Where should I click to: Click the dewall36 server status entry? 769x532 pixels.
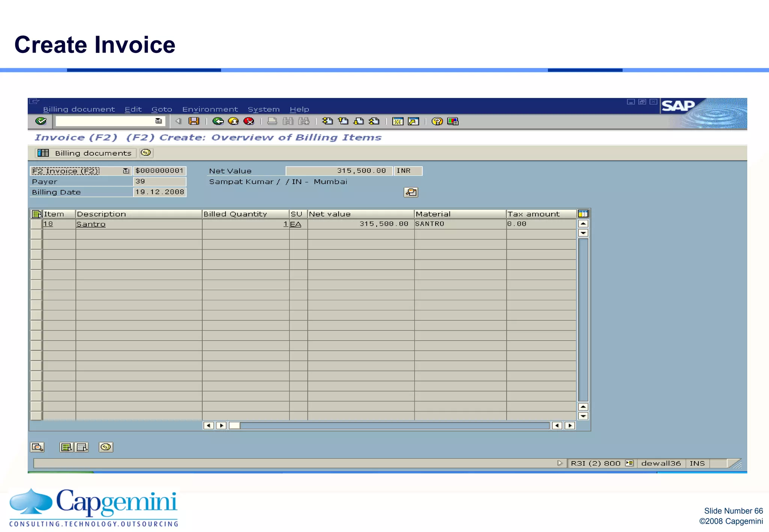(x=661, y=463)
